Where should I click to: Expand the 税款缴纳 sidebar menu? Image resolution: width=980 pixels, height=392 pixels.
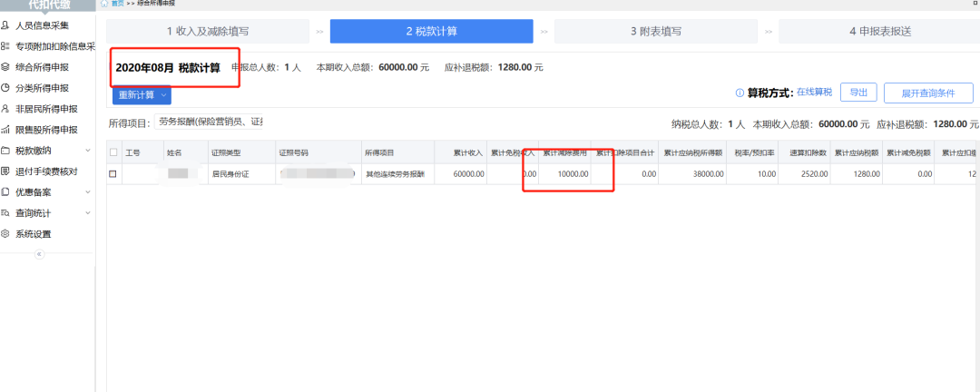[87, 151]
